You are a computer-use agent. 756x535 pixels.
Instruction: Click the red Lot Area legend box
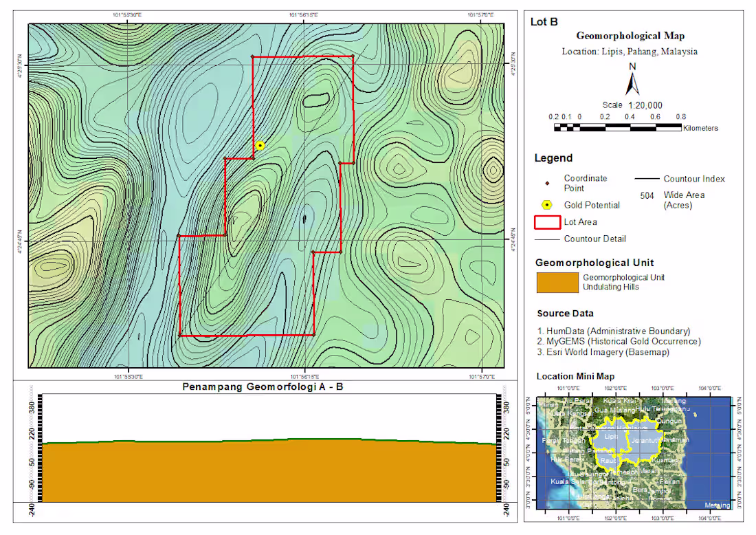(547, 222)
